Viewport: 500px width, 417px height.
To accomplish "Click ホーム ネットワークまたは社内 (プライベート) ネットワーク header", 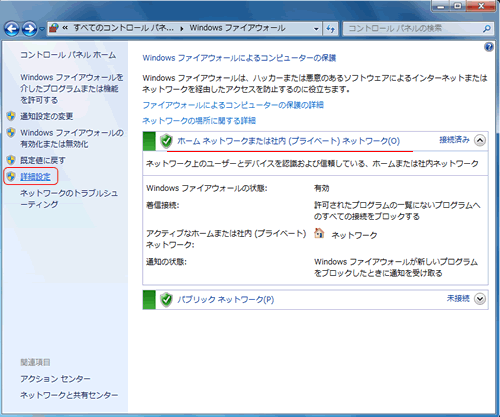I will click(288, 141).
